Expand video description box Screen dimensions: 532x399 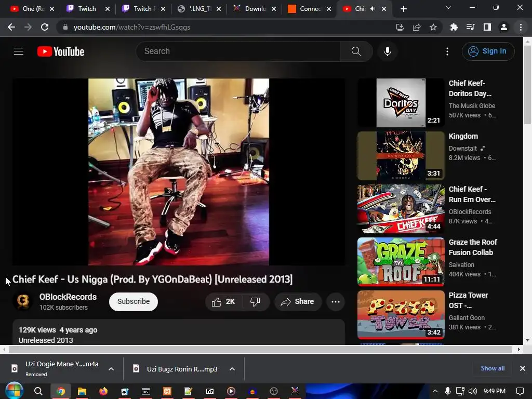click(x=179, y=332)
